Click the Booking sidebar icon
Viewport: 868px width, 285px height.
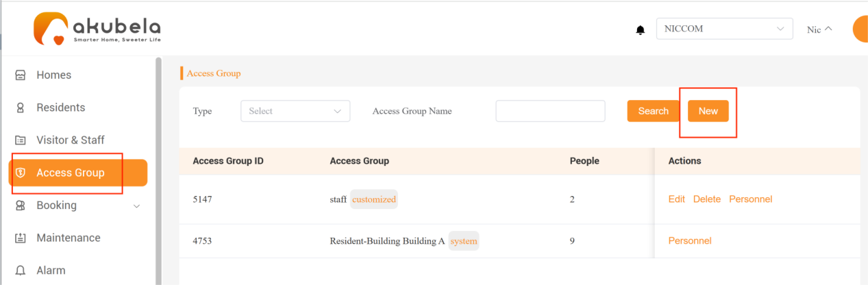(x=21, y=206)
